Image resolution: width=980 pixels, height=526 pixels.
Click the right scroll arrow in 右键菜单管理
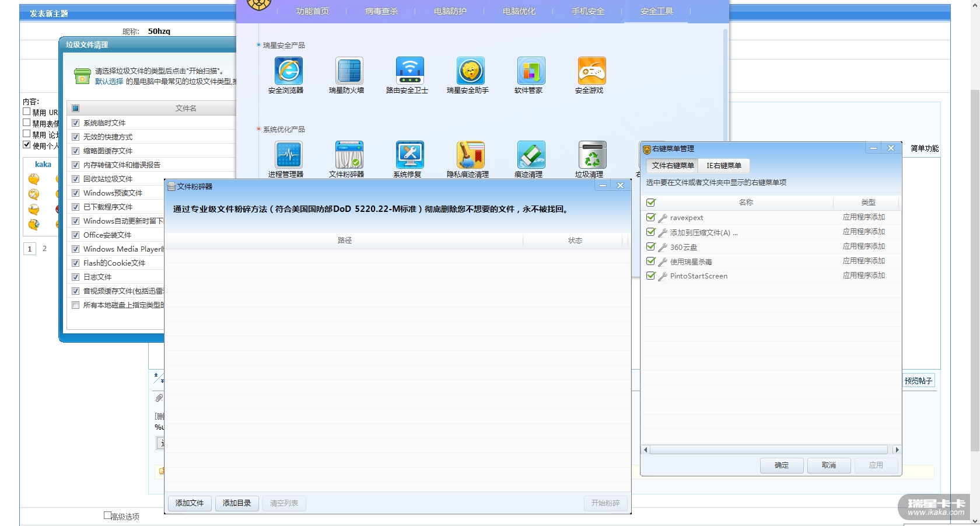pos(897,450)
